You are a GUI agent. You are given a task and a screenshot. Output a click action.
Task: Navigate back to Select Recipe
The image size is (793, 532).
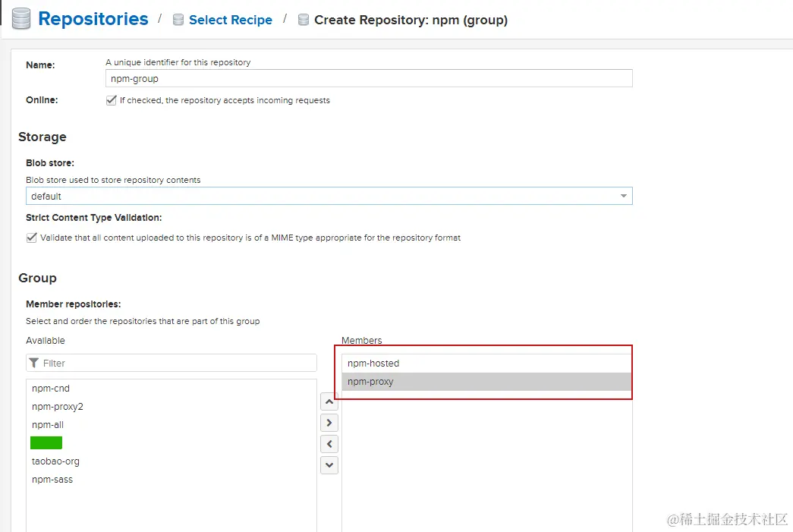[230, 20]
